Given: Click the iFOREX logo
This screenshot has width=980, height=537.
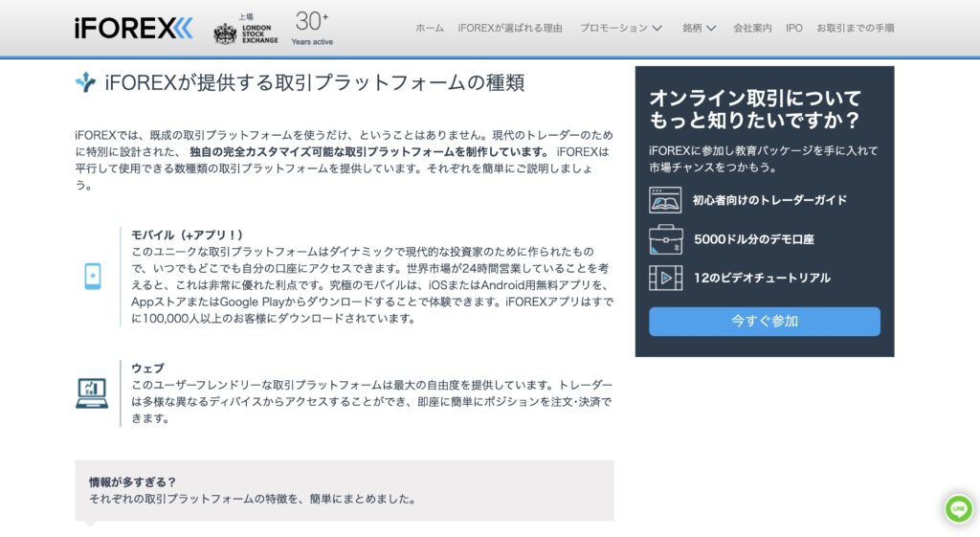Looking at the screenshot, I should tap(134, 28).
